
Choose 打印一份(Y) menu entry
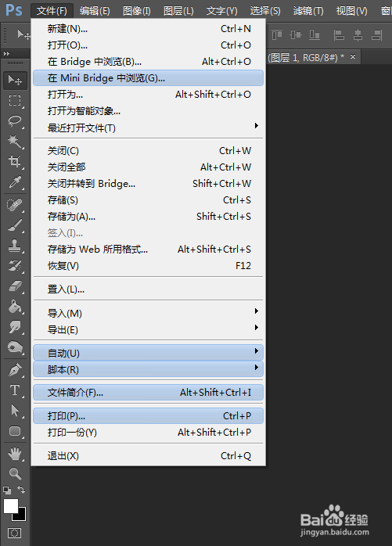149,432
